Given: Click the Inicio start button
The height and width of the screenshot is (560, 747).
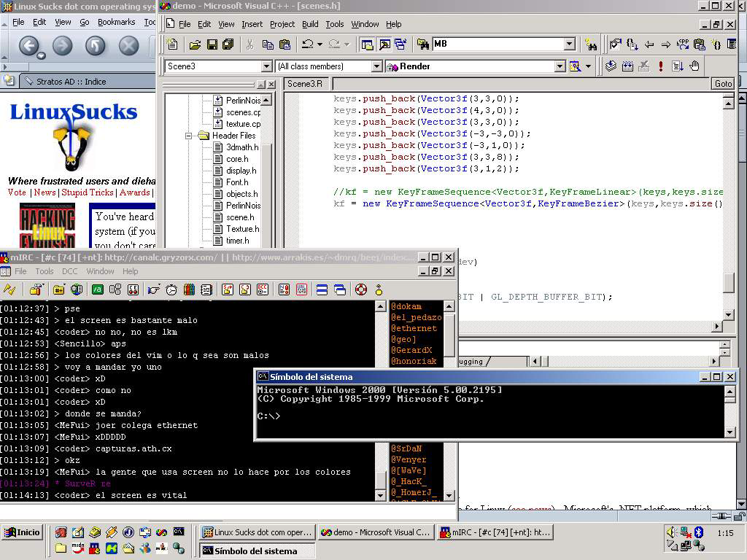Looking at the screenshot, I should point(22,532).
